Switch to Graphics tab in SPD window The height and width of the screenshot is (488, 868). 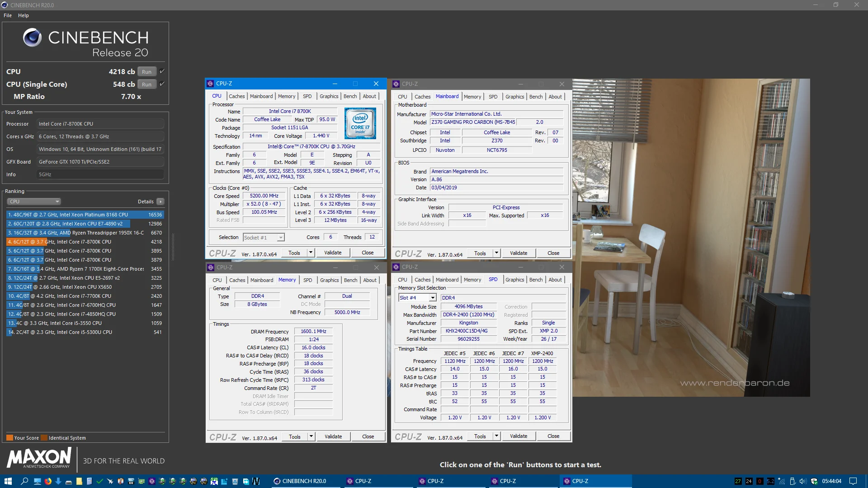[514, 280]
